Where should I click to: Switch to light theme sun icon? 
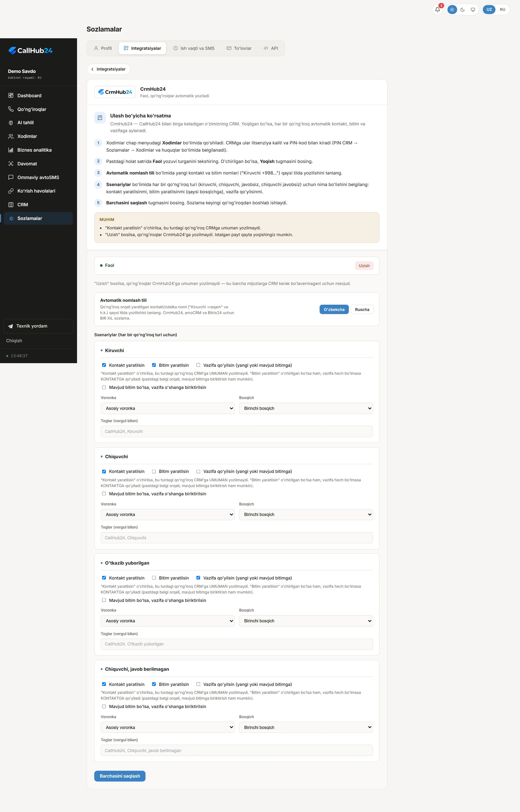coord(452,9)
